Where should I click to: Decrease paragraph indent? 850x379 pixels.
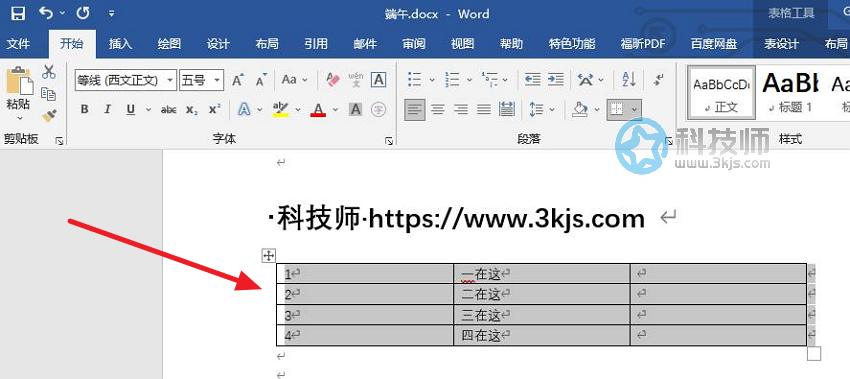[532, 80]
